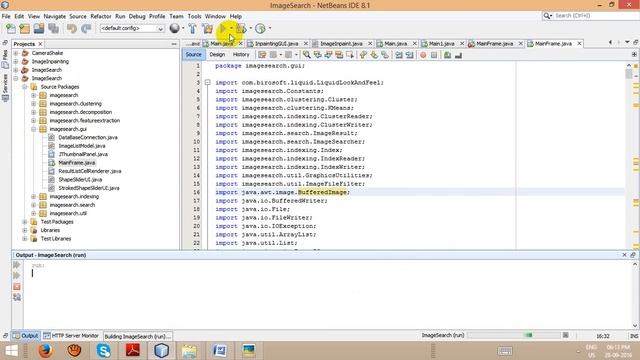Image resolution: width=640 pixels, height=360 pixels.
Task: Toggle Bookmark icon in editor toolbar
Action: (x=384, y=55)
